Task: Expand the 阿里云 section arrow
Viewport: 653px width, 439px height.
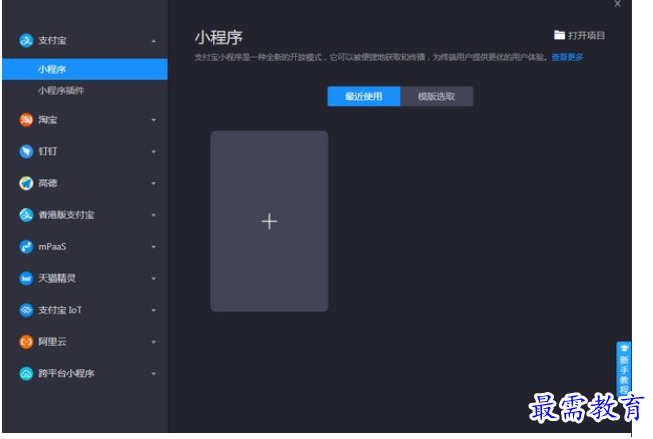Action: pos(154,342)
